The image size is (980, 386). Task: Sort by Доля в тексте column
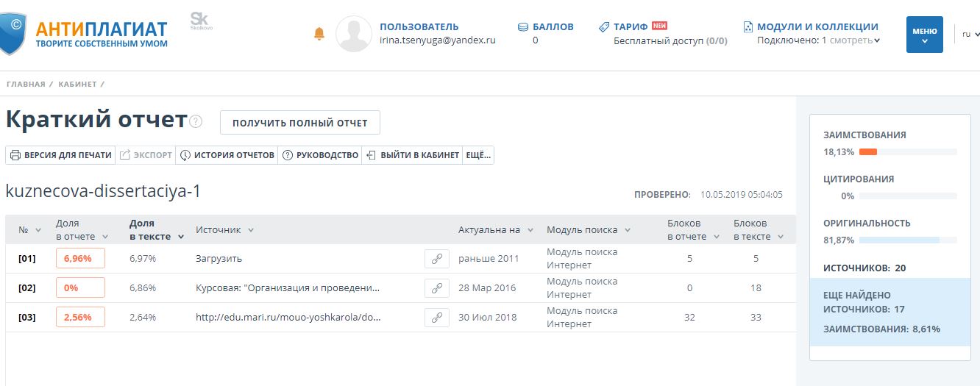pos(155,229)
